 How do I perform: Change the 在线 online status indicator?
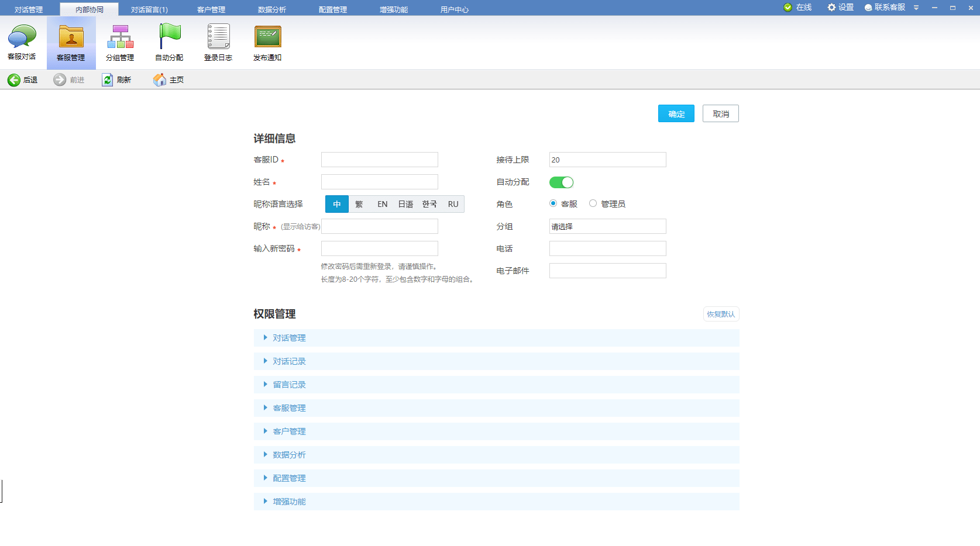click(797, 8)
